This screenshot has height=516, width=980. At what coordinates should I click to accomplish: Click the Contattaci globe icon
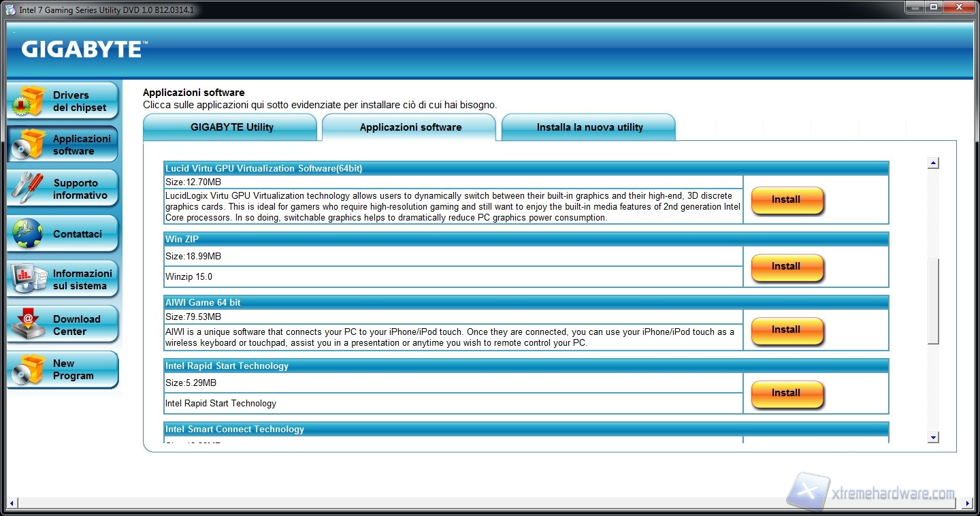click(28, 233)
